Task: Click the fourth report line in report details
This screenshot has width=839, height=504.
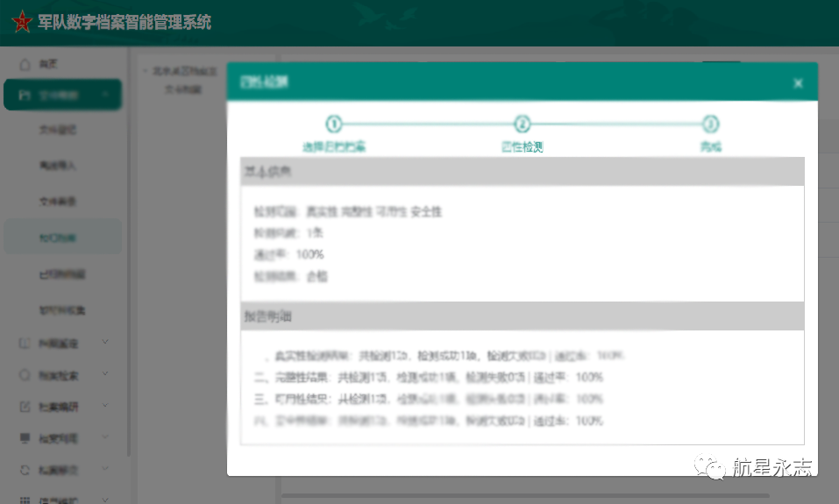Action: [429, 421]
